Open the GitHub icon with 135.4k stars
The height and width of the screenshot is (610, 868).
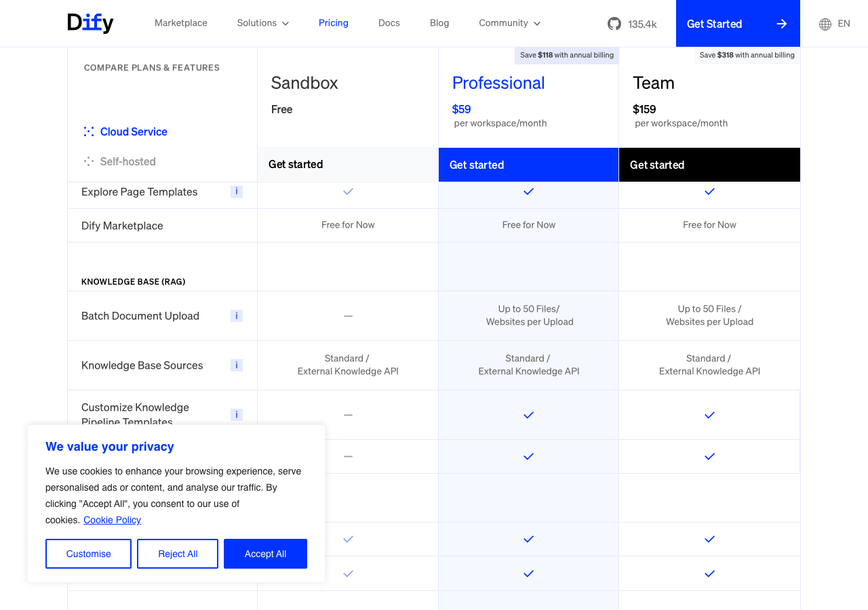pyautogui.click(x=614, y=24)
